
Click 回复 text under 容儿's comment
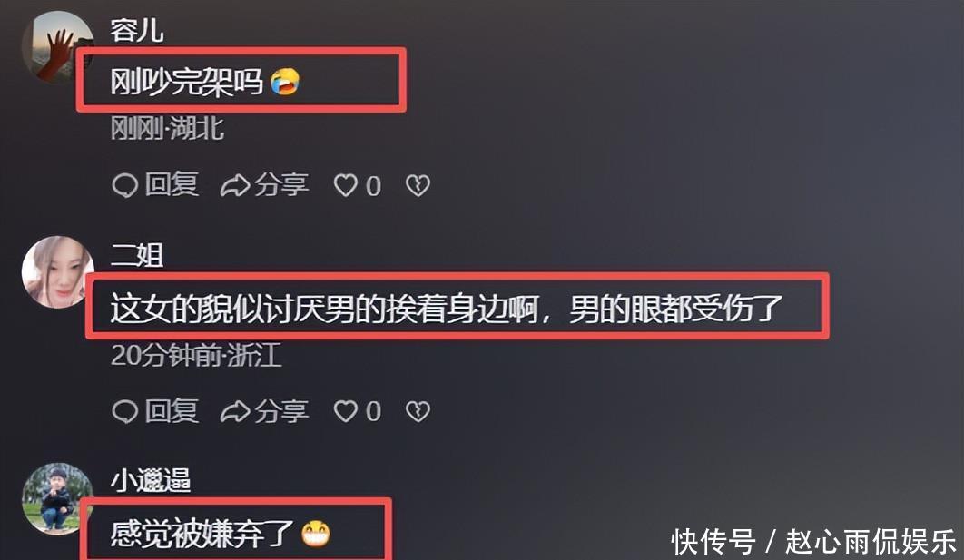[172, 184]
